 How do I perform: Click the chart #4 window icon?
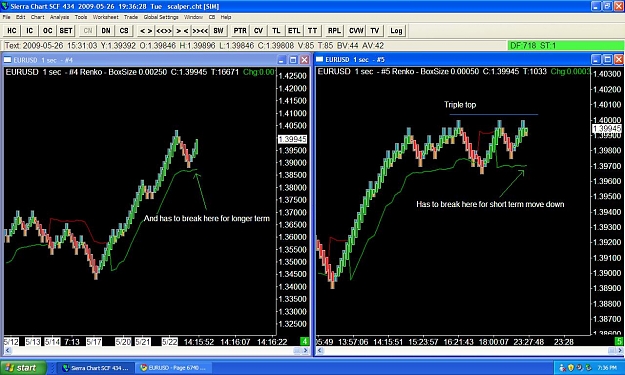[x=8, y=60]
